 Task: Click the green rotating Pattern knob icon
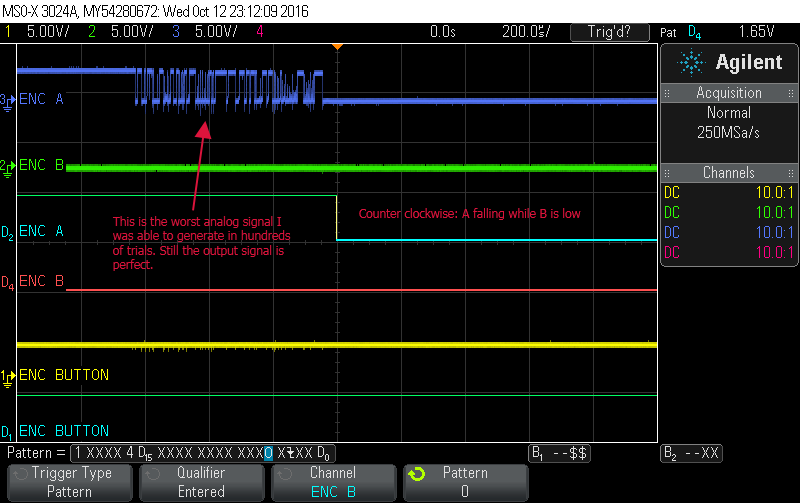pyautogui.click(x=418, y=474)
